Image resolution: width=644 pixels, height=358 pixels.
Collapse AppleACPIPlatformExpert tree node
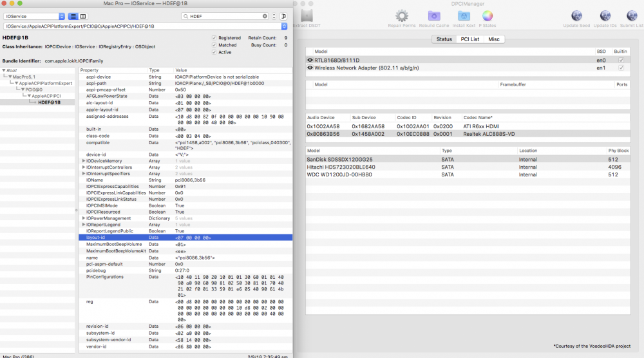pyautogui.click(x=17, y=83)
